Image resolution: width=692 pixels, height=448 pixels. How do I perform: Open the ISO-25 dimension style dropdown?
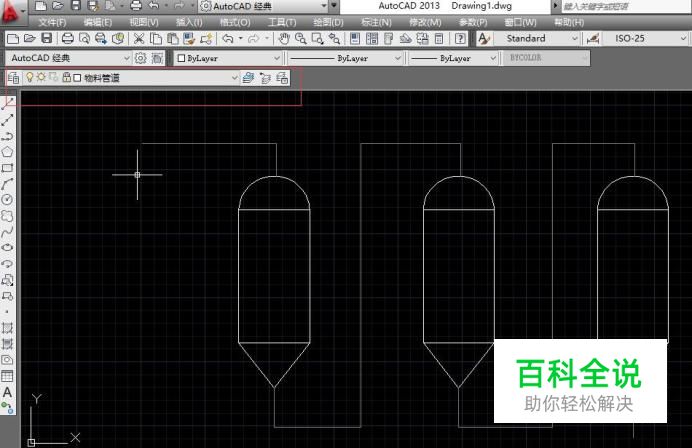[x=645, y=39]
